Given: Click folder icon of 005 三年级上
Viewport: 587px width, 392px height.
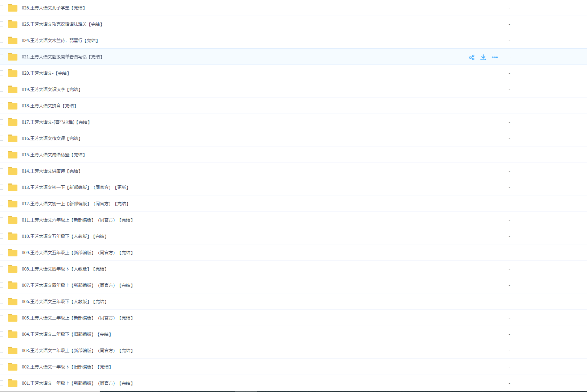Looking at the screenshot, I should click(x=13, y=318).
